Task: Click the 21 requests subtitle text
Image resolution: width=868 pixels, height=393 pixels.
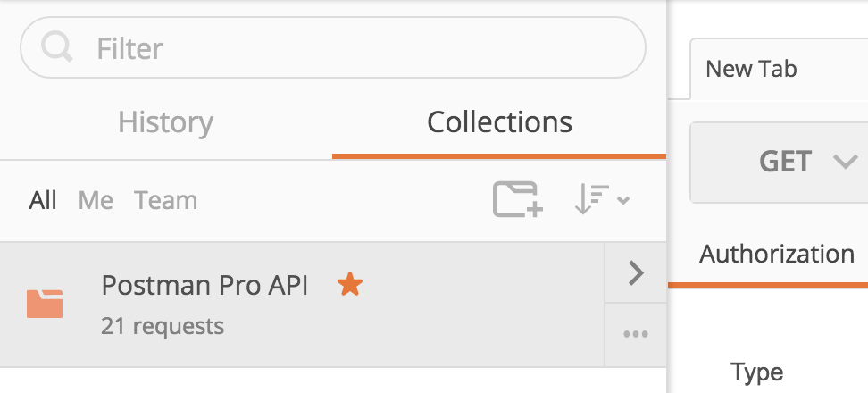Action: coord(163,326)
